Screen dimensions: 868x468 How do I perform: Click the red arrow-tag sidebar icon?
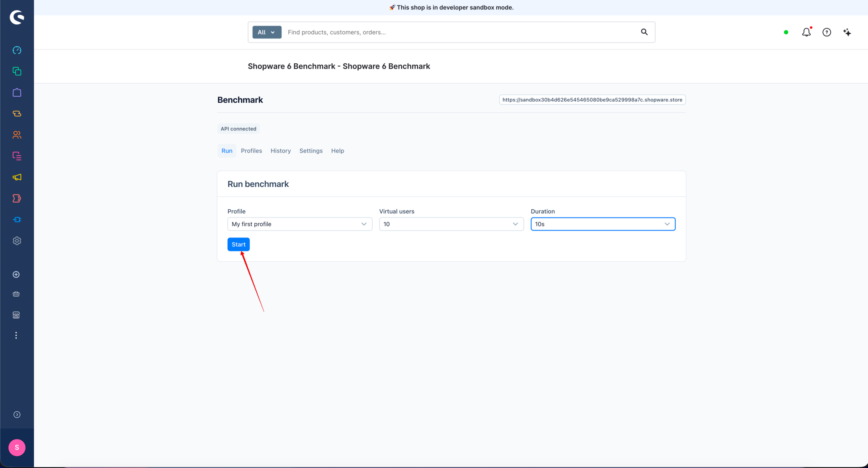[x=17, y=198]
